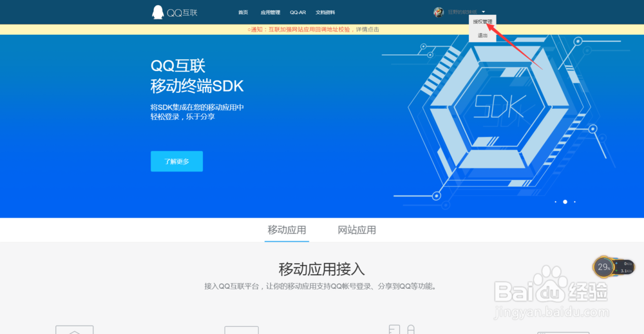
Task: Click the 移动终端SDK banner title
Action: 197,86
